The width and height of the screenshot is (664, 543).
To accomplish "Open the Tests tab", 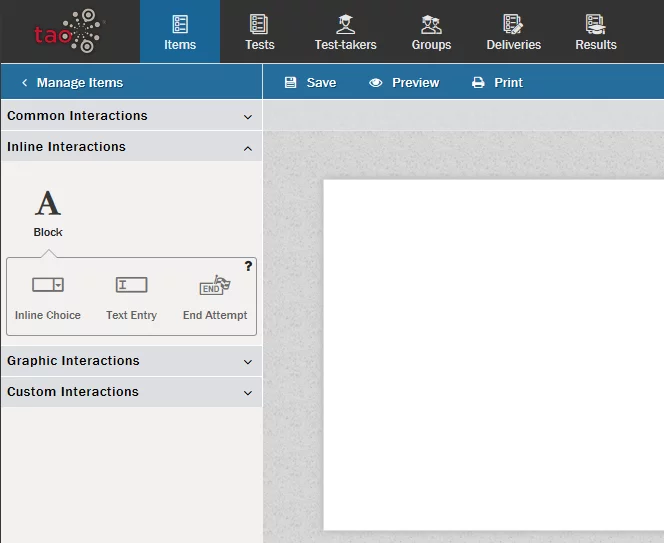I will [259, 32].
